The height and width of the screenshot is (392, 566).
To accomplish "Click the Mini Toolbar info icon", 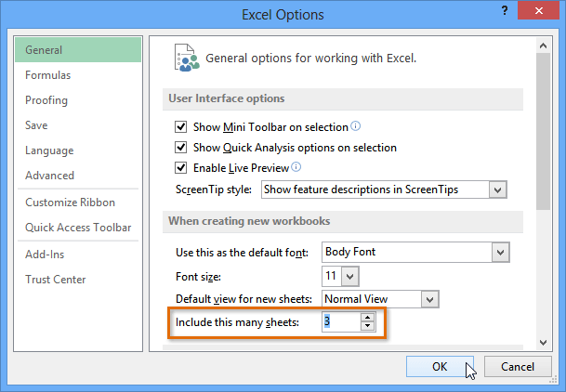I will point(356,125).
